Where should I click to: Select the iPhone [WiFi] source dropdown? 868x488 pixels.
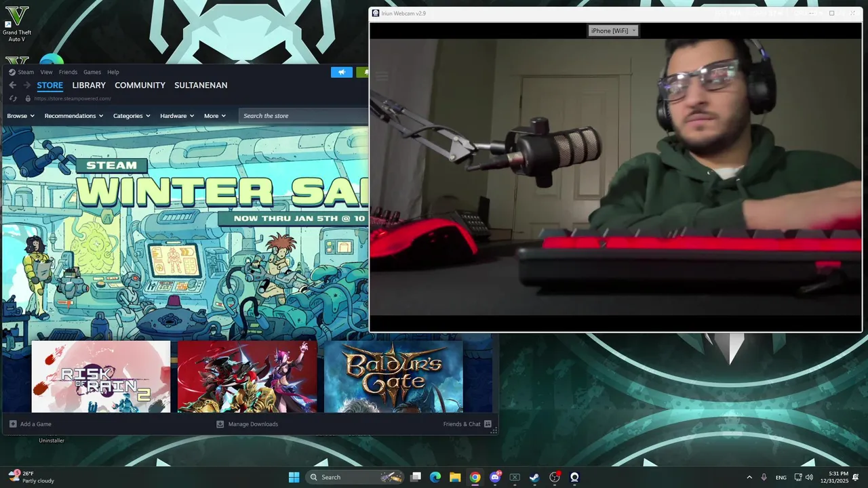(x=613, y=30)
